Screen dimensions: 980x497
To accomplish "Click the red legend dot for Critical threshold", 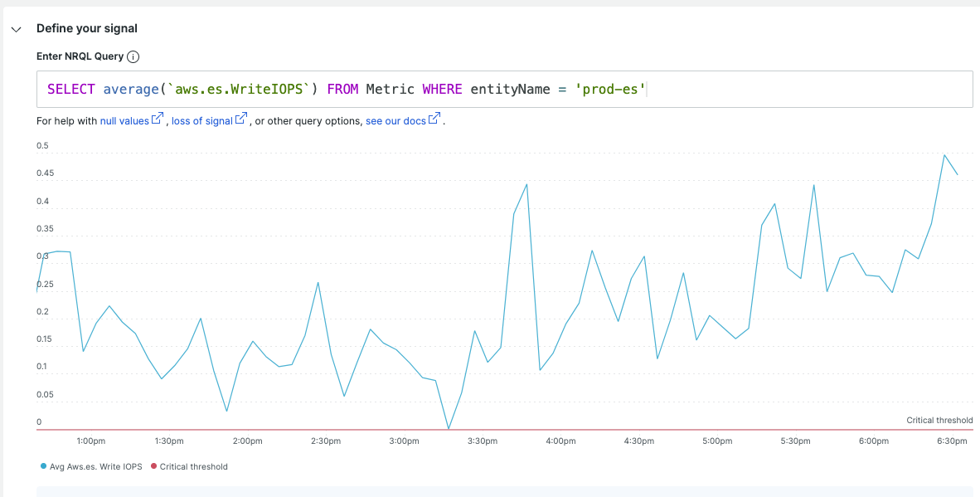I will pyautogui.click(x=155, y=466).
